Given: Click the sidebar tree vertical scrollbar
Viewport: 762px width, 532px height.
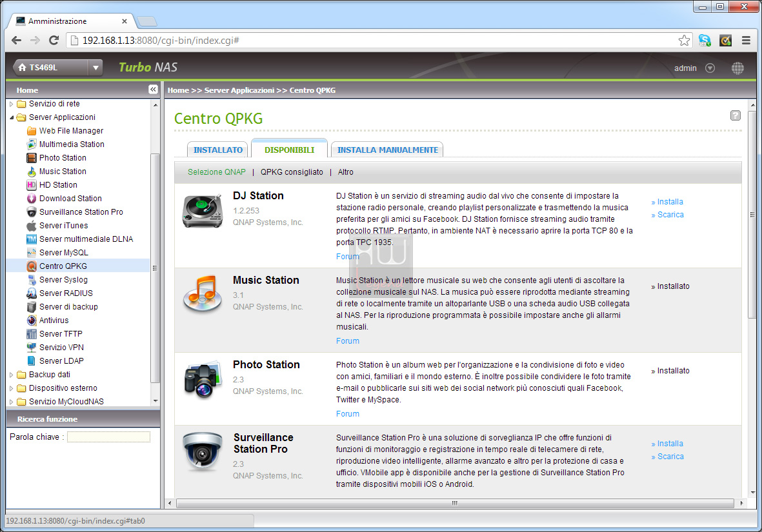Looking at the screenshot, I should [x=155, y=268].
